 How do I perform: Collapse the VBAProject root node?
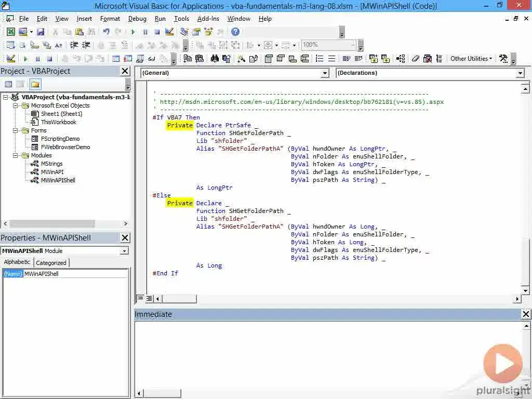coord(5,97)
